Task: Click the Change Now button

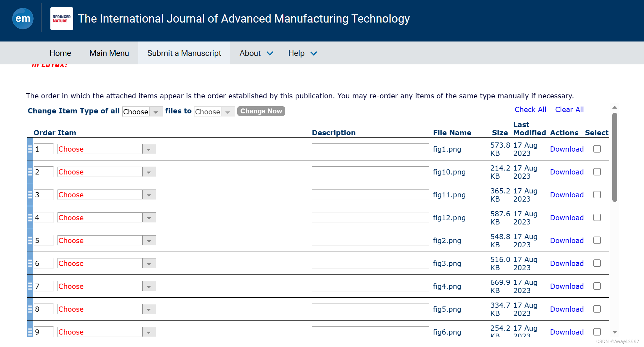Action: pyautogui.click(x=261, y=111)
